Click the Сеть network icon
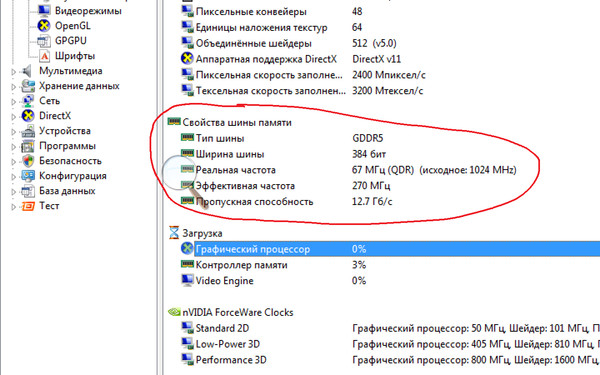Viewport: 600px width, 375px height. click(x=28, y=101)
